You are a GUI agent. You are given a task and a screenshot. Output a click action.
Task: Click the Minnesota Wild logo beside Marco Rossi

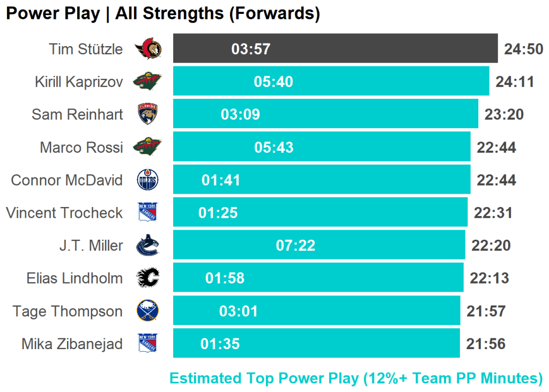click(148, 147)
